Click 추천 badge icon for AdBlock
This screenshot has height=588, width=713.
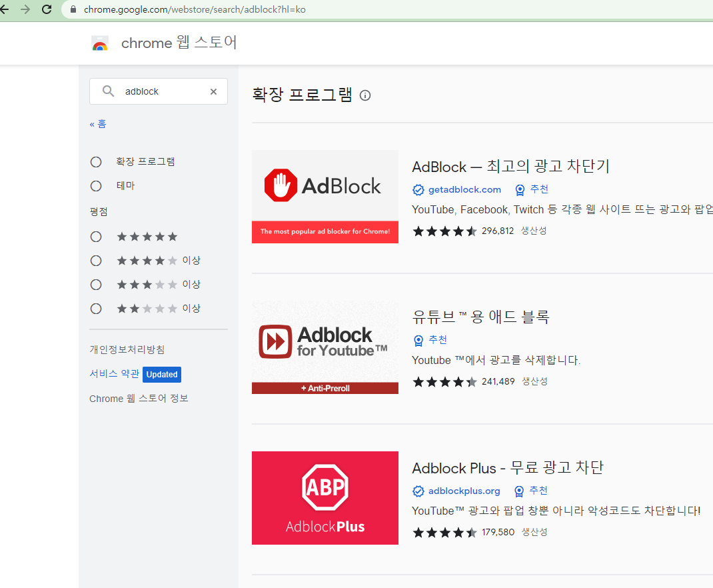click(520, 190)
